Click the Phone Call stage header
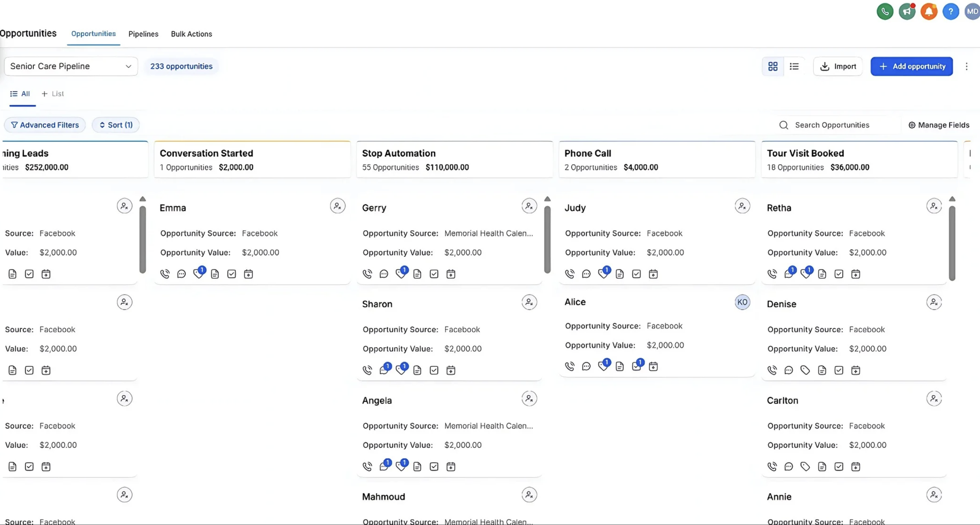This screenshot has width=980, height=525. point(657,160)
